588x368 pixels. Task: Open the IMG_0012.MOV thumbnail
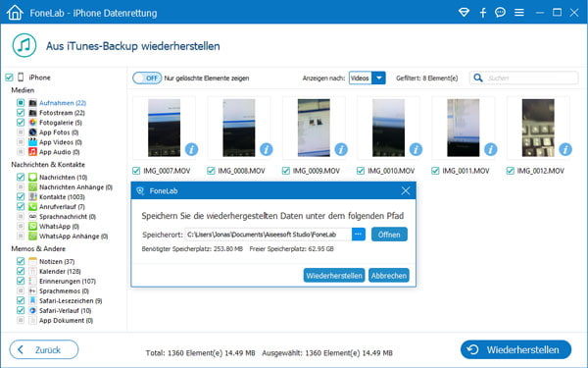[x=538, y=128]
